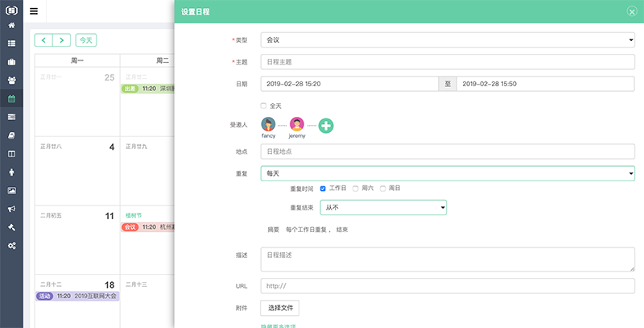Select the fancy invitee avatar
644x328 pixels.
(x=268, y=124)
